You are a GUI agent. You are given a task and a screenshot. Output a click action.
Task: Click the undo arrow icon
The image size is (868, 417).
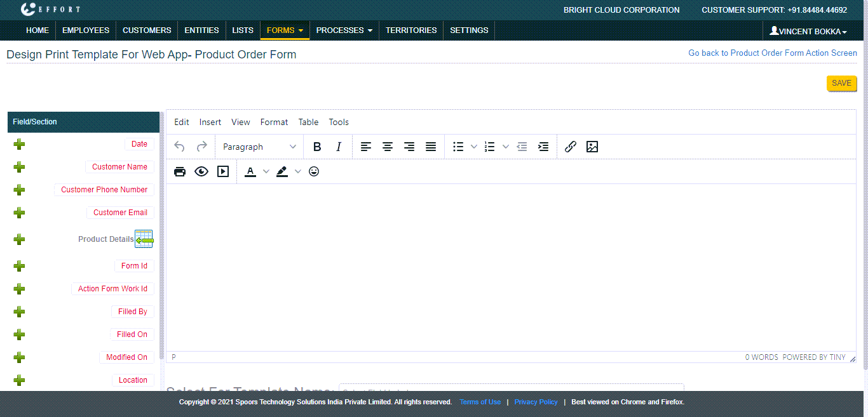(180, 147)
